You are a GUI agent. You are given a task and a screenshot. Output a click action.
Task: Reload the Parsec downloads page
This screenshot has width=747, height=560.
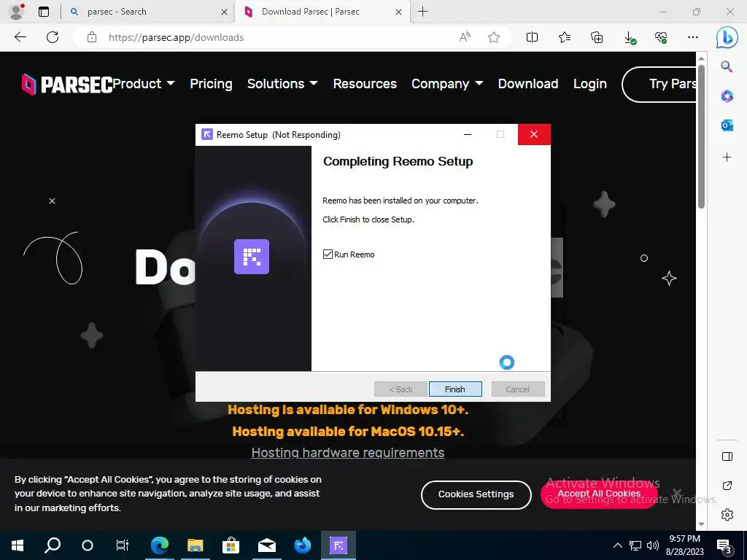(53, 37)
